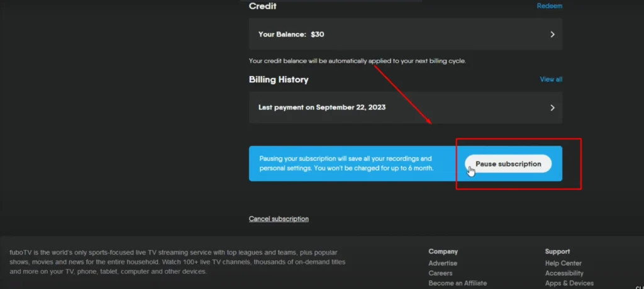Open the Advertise footer link
The width and height of the screenshot is (644, 289).
click(443, 263)
